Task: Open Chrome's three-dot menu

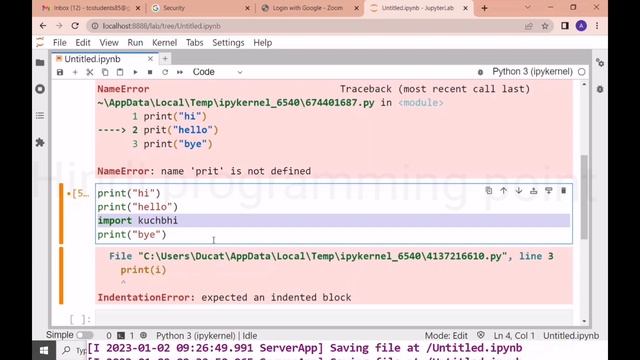Action: [597, 26]
